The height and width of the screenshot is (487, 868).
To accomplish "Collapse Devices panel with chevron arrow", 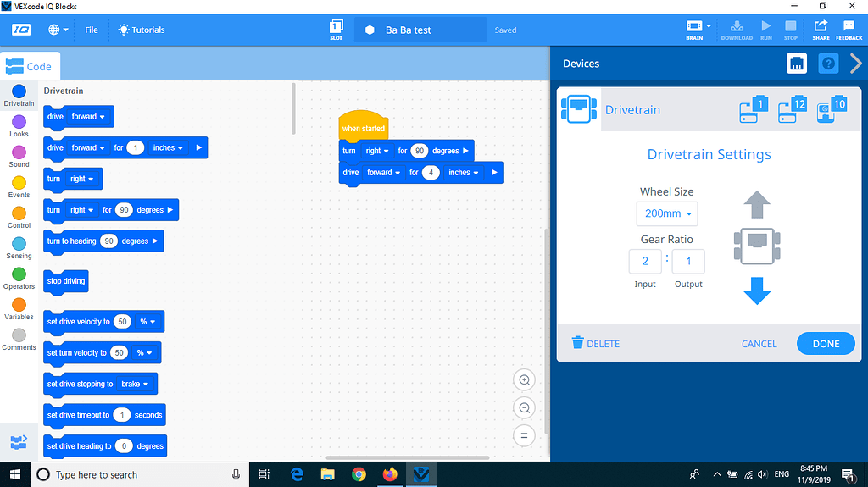I will pyautogui.click(x=854, y=64).
